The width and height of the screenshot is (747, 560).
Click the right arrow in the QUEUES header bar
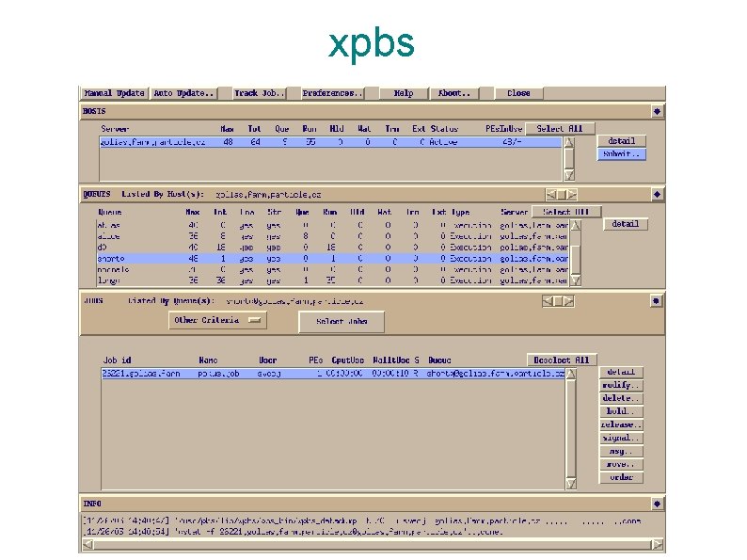[x=572, y=195]
